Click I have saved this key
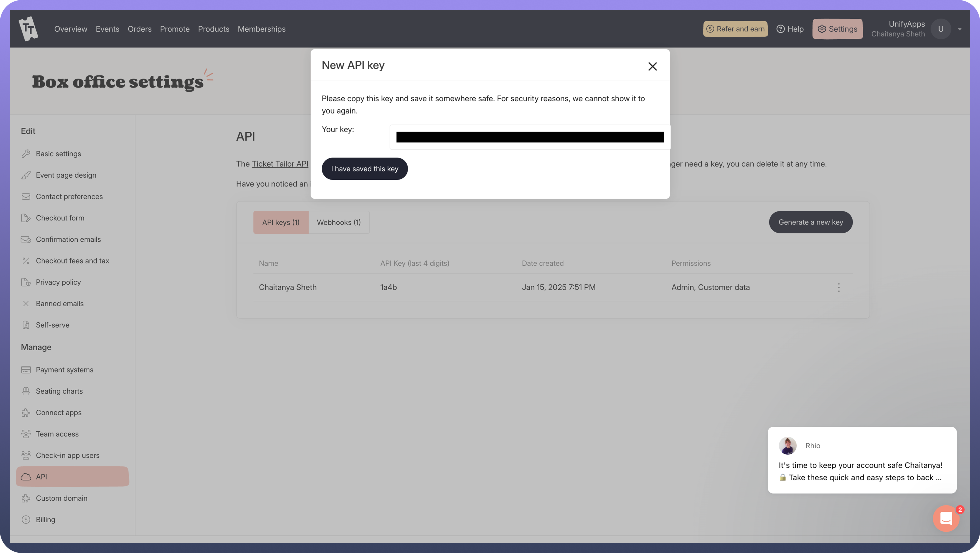 364,169
